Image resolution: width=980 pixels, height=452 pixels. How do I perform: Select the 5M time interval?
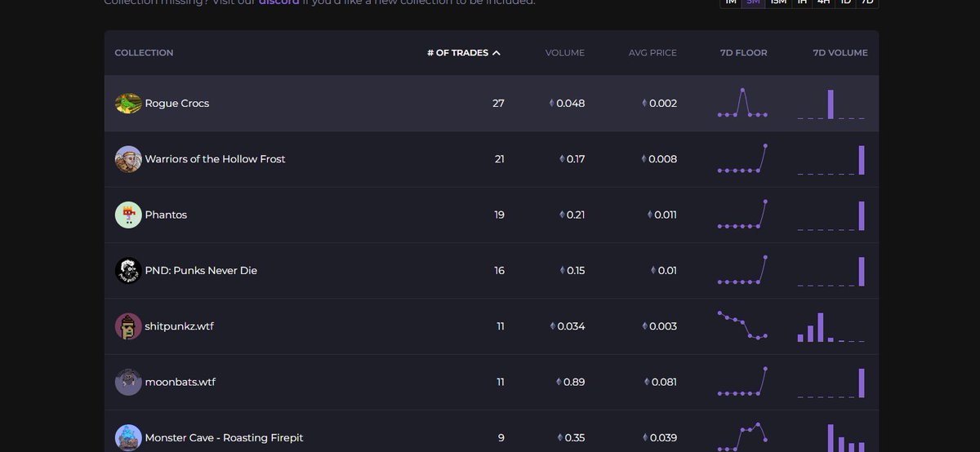click(754, 2)
